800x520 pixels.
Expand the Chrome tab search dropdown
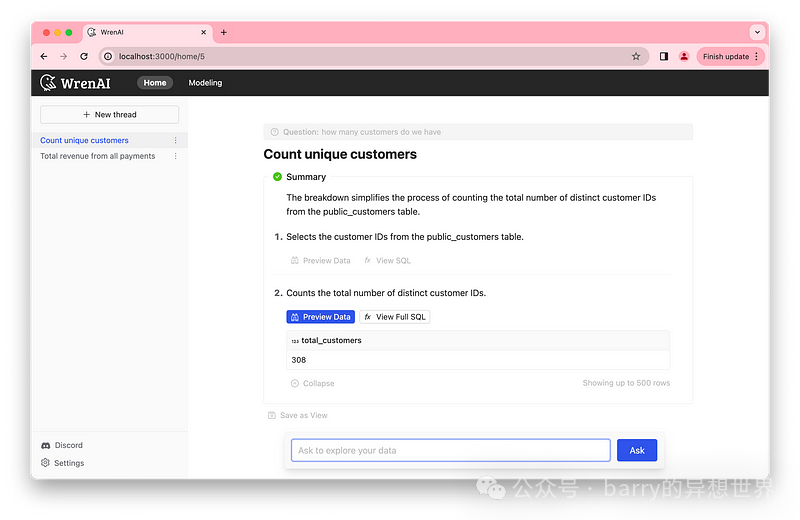[756, 32]
